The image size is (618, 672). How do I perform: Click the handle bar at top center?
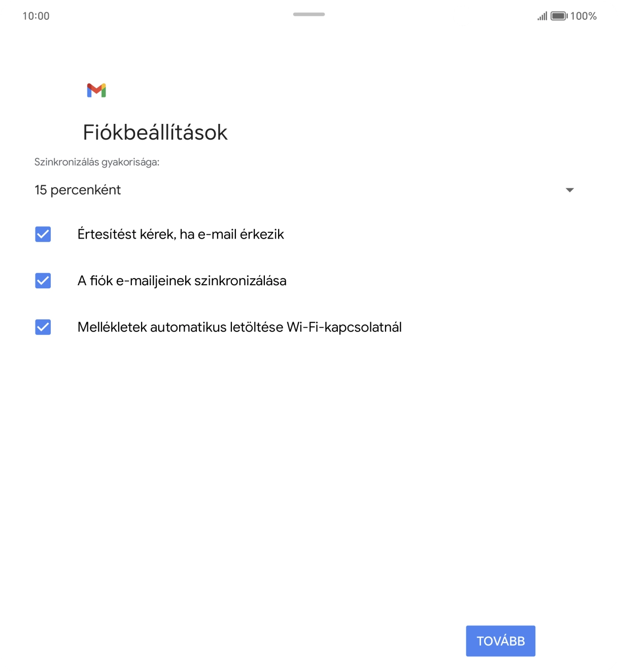pyautogui.click(x=308, y=15)
